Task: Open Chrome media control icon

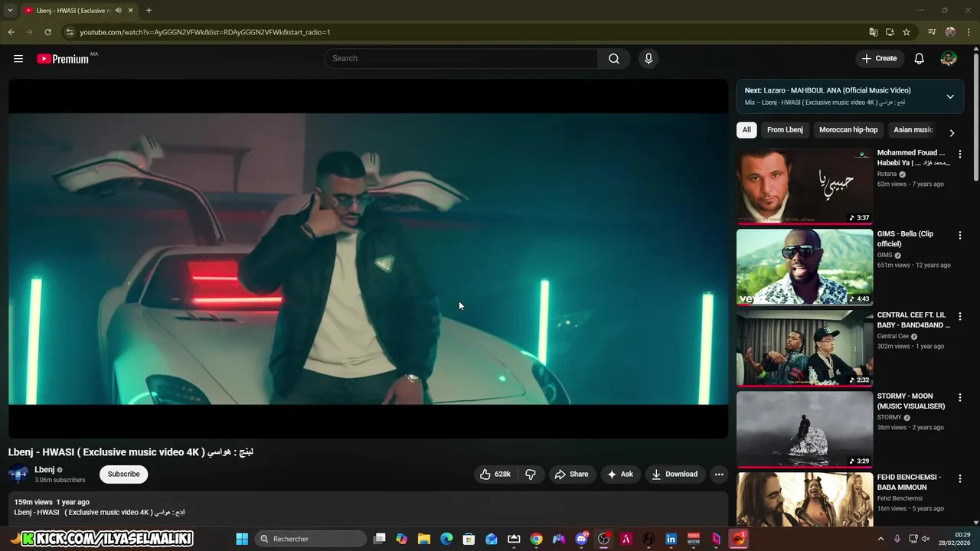Action: (932, 32)
